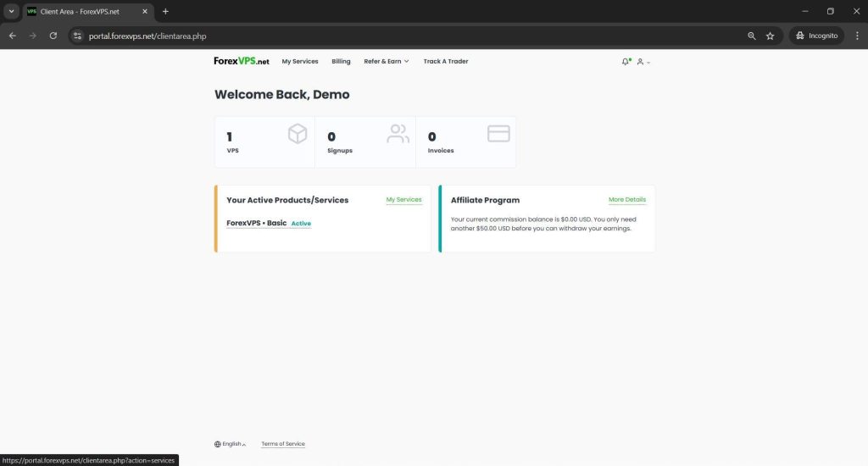
Task: Click the Invoices card icon
Action: [498, 133]
